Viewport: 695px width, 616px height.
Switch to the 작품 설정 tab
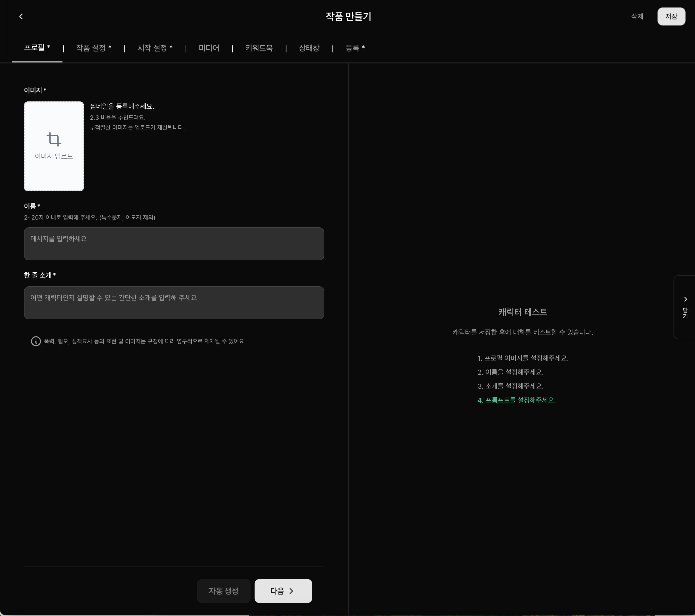(93, 48)
